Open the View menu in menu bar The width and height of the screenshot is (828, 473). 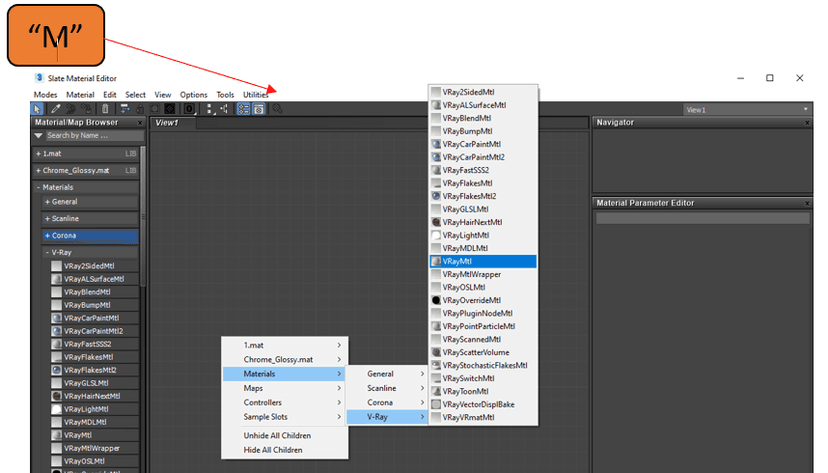click(163, 94)
